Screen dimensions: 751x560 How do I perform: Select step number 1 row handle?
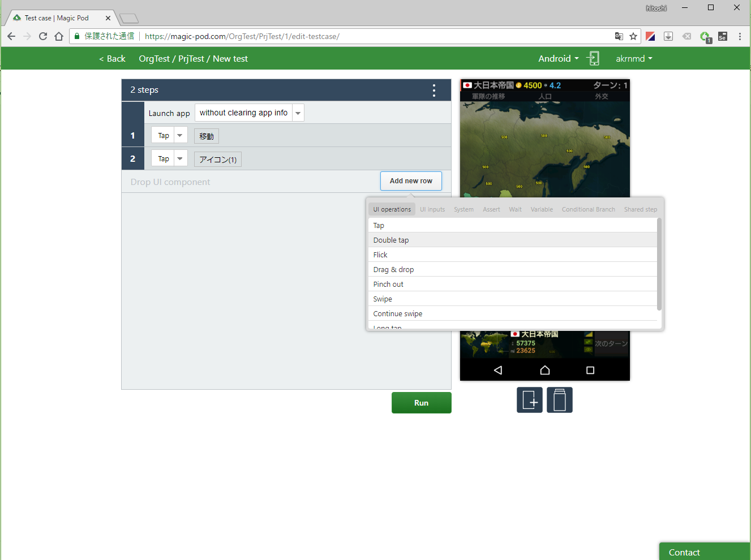pyautogui.click(x=133, y=136)
